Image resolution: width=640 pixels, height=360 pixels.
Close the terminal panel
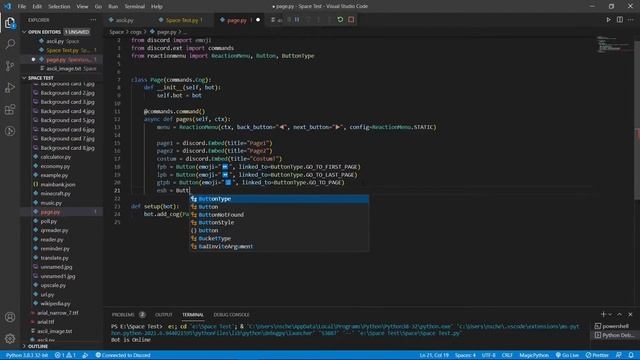click(x=630, y=314)
